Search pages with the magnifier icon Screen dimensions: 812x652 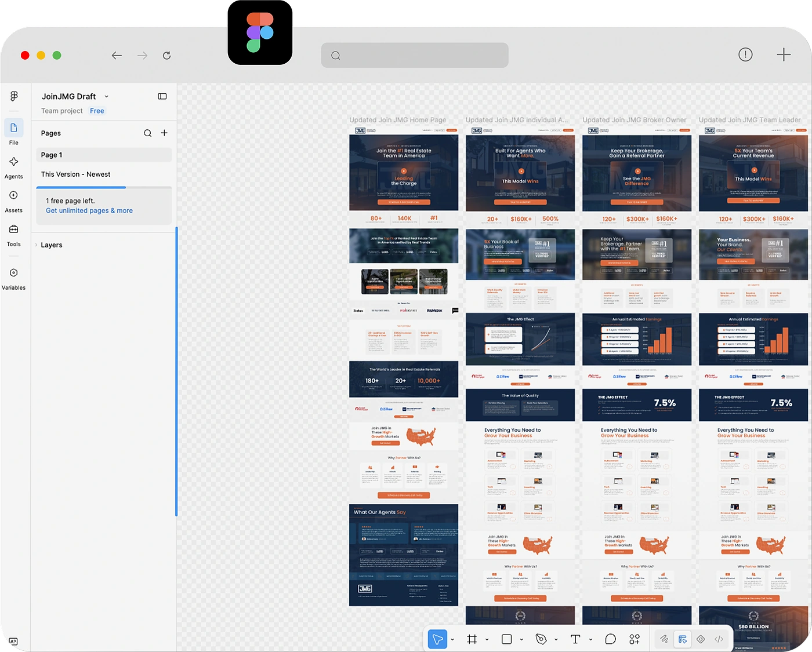(x=148, y=133)
